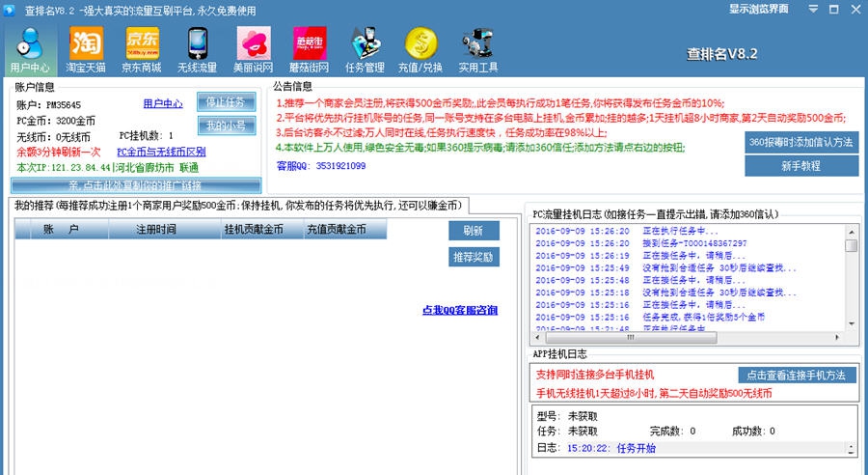Copy promotion link via 亲,点击此处 button

click(136, 185)
